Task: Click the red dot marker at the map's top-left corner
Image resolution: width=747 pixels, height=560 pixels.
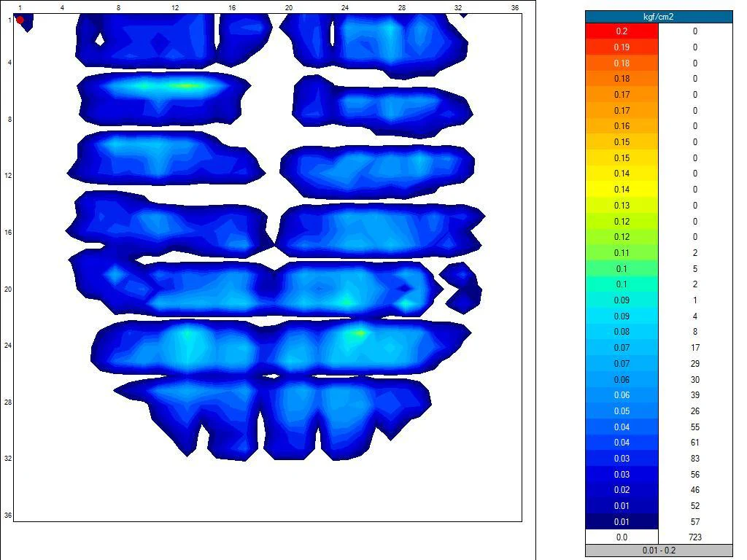Action: [20, 20]
